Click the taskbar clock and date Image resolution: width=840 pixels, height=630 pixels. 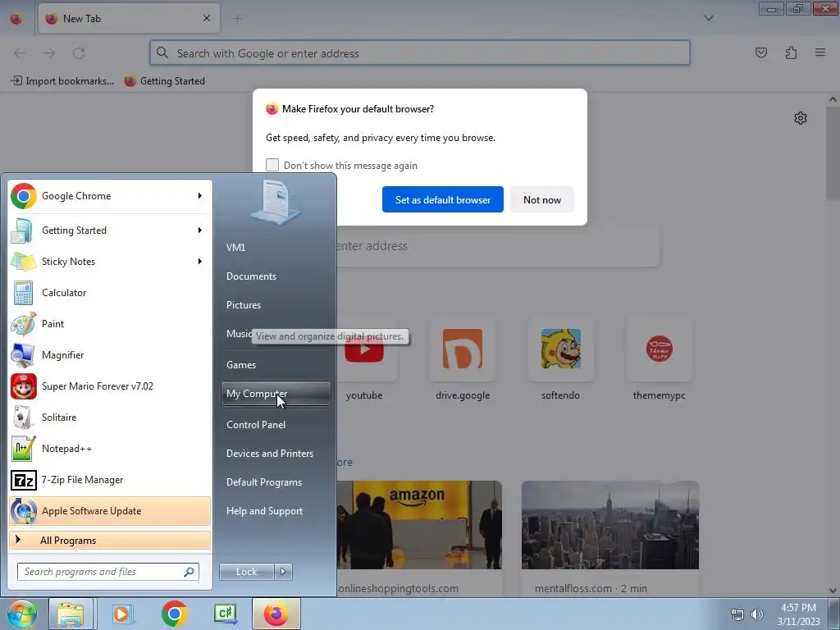tap(798, 614)
